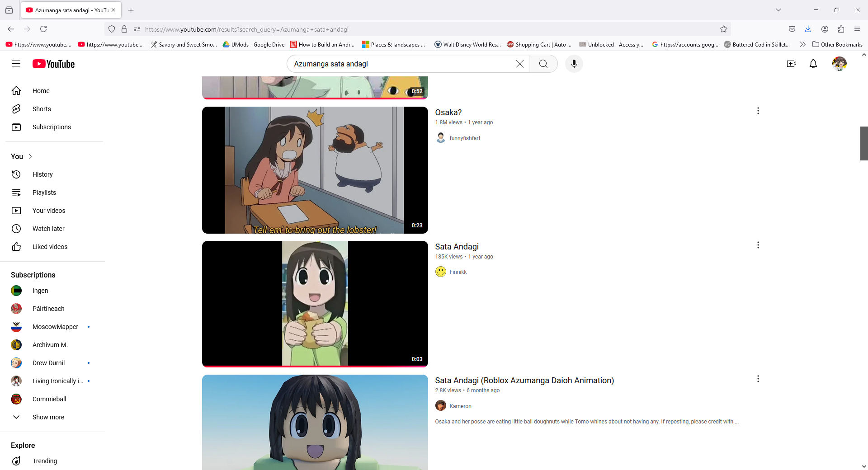Play the Osaka? lobster video thumbnail
Screen dimensions: 868x470
315,170
